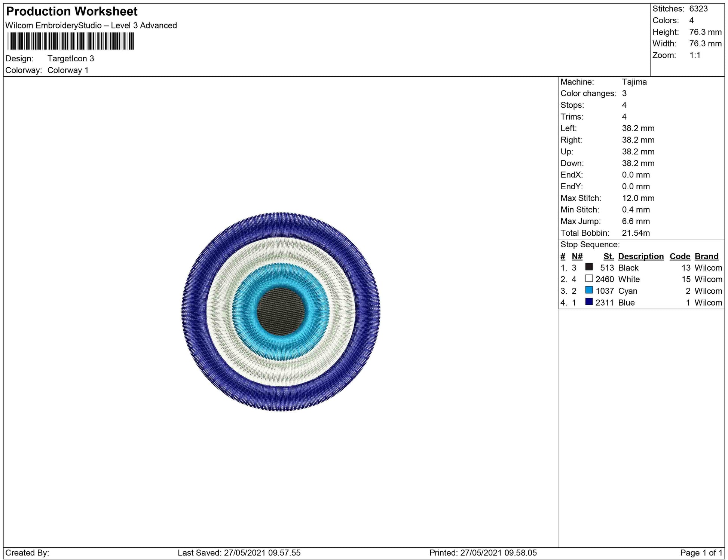Screen dimensions: 728x560
Task: Click the dark blue color swatch
Action: pyautogui.click(x=589, y=302)
